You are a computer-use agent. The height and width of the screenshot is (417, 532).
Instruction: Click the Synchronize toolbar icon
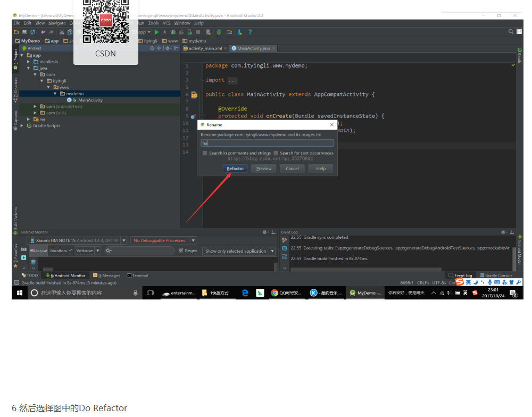click(x=32, y=32)
